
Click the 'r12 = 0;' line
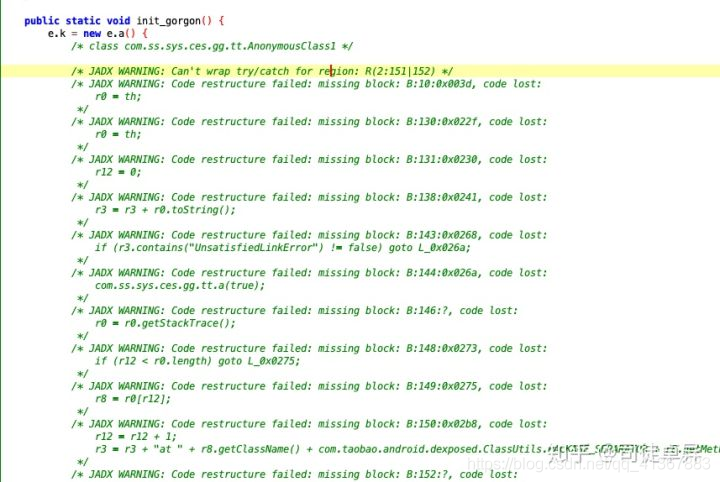(118, 172)
